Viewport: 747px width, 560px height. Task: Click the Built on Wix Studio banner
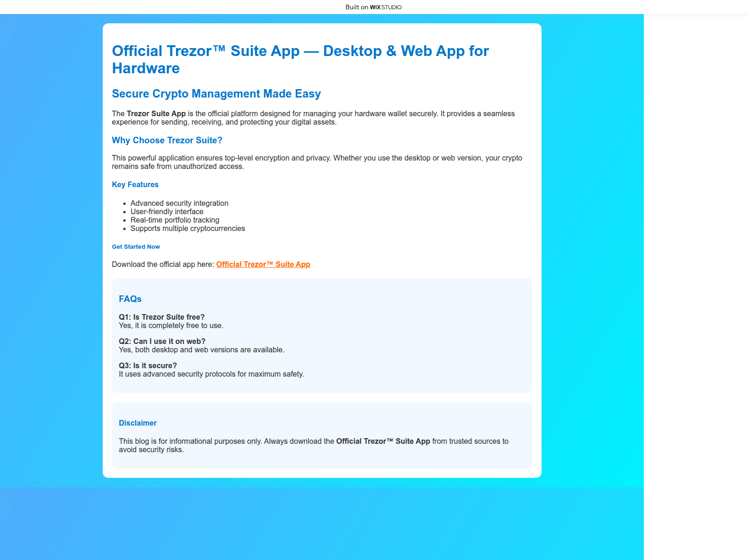(373, 7)
